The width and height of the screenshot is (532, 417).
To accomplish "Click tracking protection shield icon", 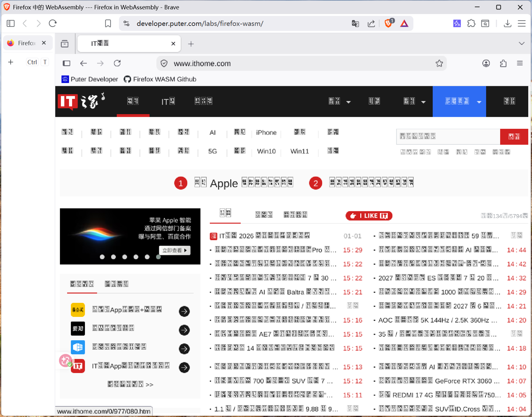I will tap(164, 64).
